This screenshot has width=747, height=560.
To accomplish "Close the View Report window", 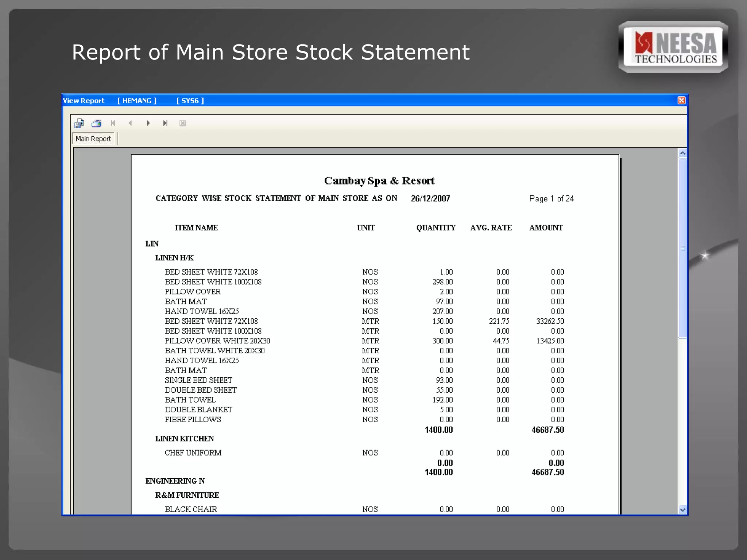I will 681,100.
